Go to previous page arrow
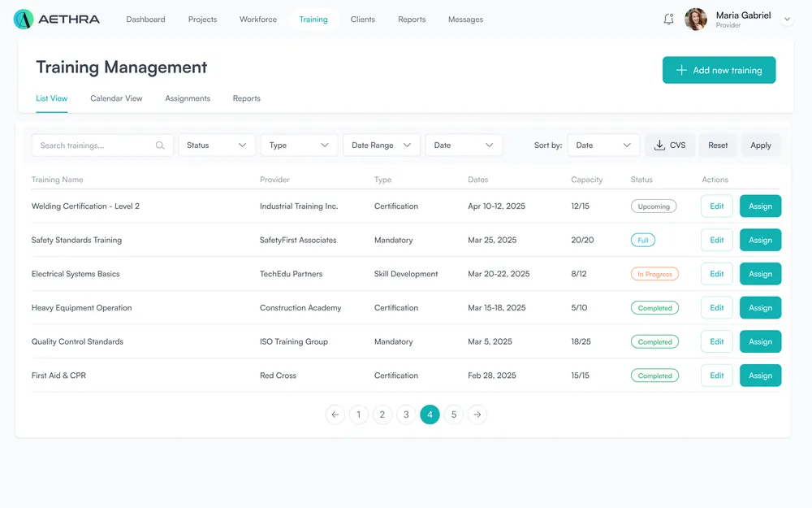The height and width of the screenshot is (508, 812). 335,415
